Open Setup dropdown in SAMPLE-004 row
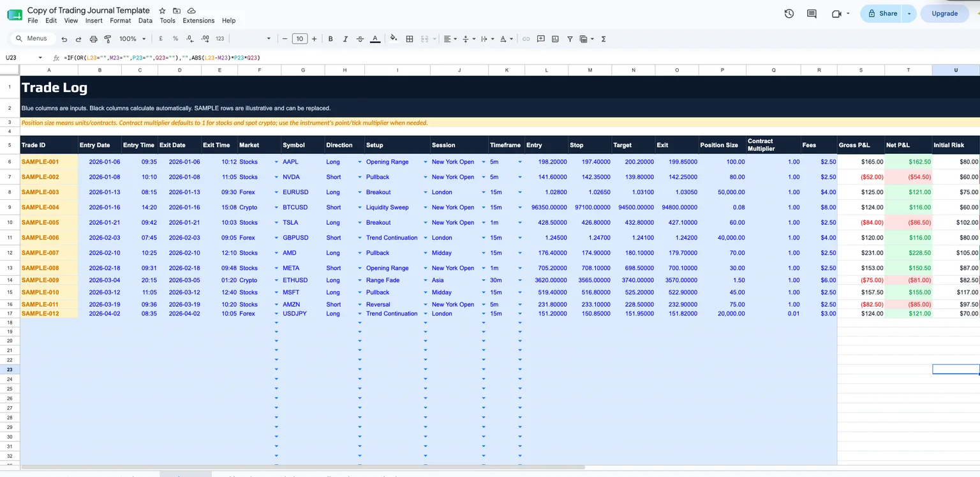This screenshot has height=477, width=980. (x=426, y=208)
